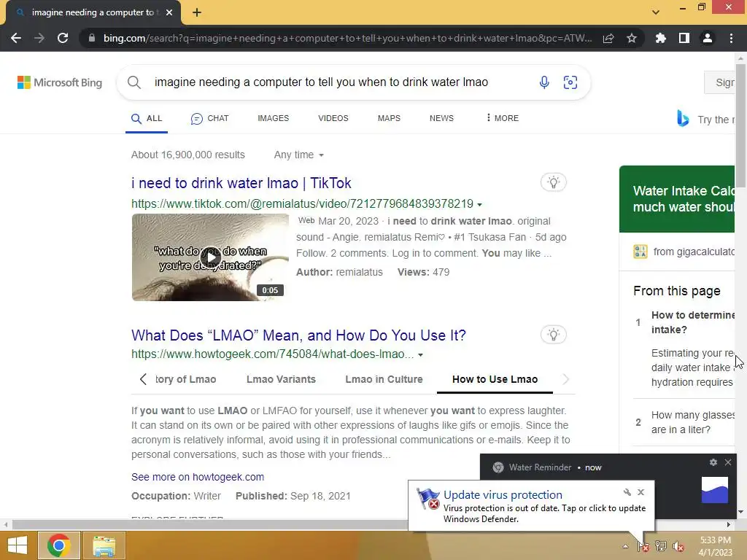Click the Water Reminder notification image
Viewport: 747px width, 560px height.
point(715,490)
